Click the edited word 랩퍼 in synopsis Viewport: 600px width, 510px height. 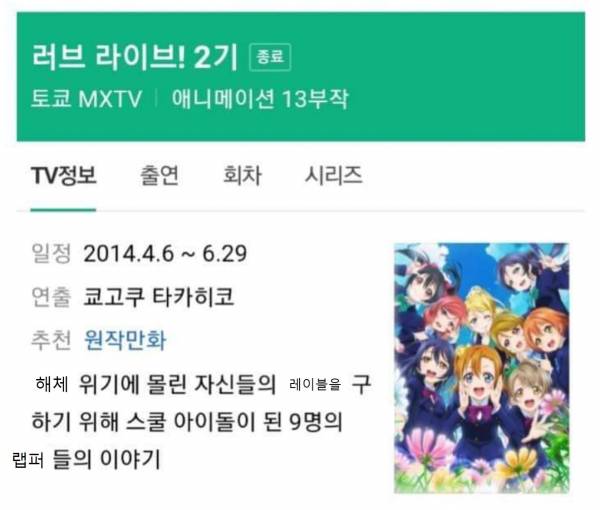[x=28, y=460]
